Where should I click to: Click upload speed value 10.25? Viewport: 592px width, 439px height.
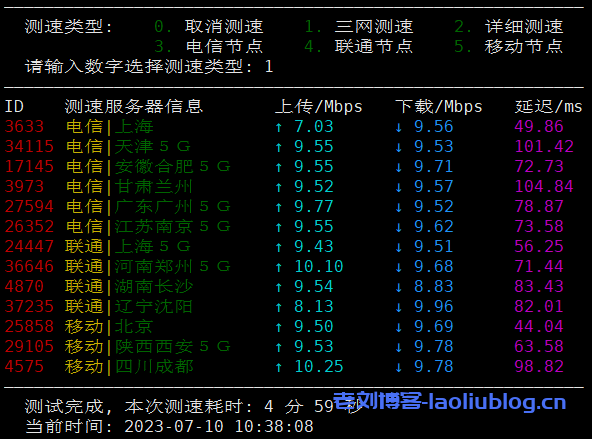tap(319, 367)
